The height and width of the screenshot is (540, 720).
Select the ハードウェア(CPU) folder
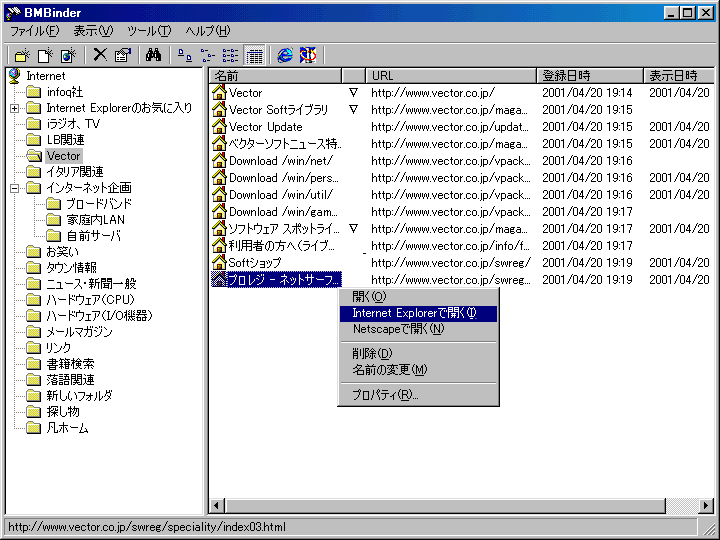coord(90,300)
